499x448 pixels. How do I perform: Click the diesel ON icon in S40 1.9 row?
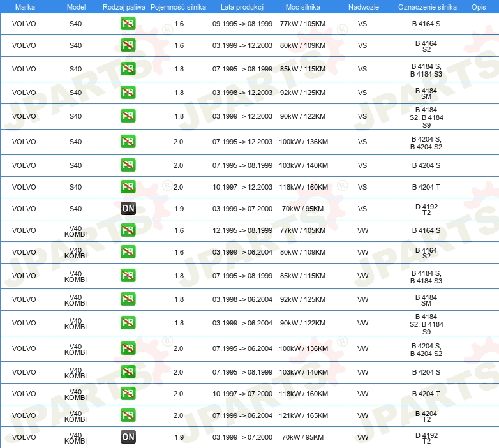click(x=128, y=209)
